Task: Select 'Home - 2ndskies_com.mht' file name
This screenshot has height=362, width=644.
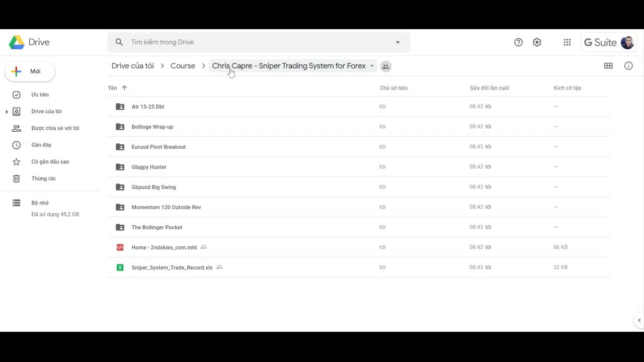Action: point(164,247)
